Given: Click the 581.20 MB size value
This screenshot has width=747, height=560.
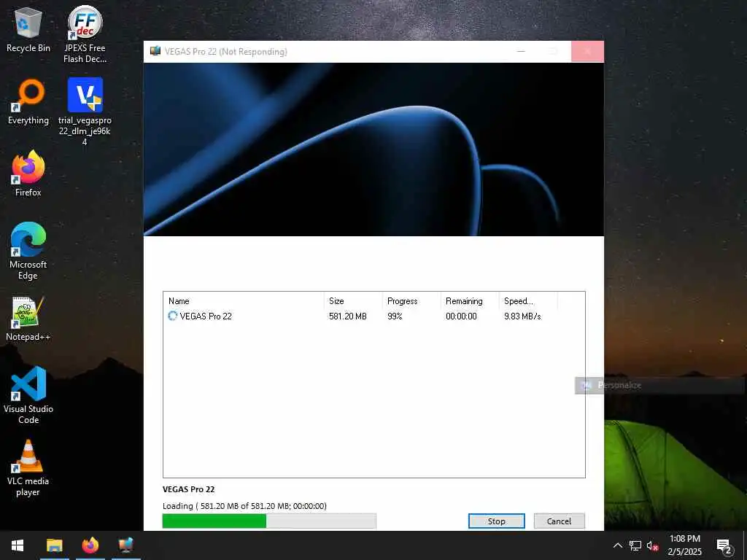Looking at the screenshot, I should tap(348, 316).
